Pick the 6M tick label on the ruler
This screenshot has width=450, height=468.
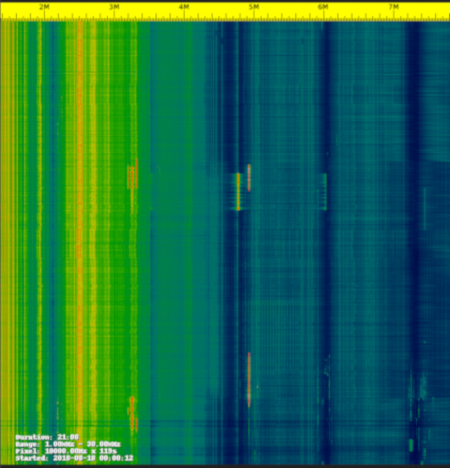point(323,7)
